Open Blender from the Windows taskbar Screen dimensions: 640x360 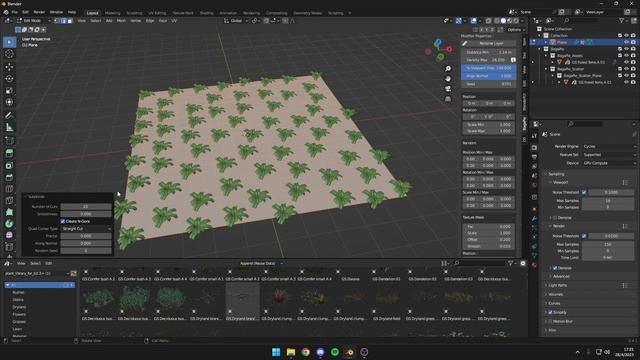tap(349, 352)
